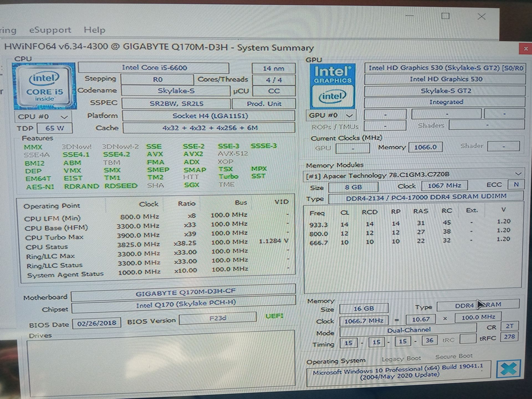Viewport: 532px width, 399px height.
Task: Click the DDR4-2134 / PC4-17000 type field
Action: click(x=426, y=197)
